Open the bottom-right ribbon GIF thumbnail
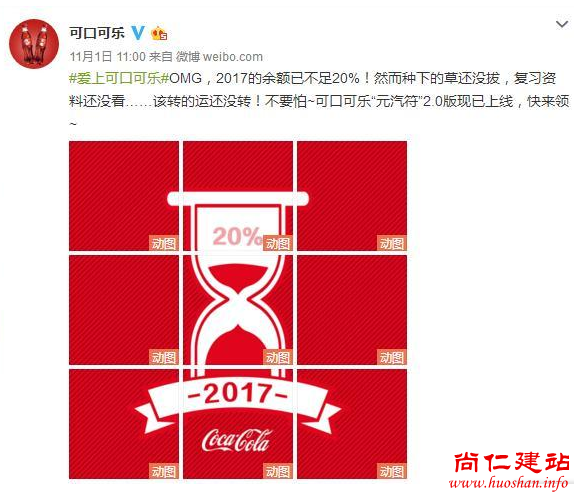 (352, 424)
